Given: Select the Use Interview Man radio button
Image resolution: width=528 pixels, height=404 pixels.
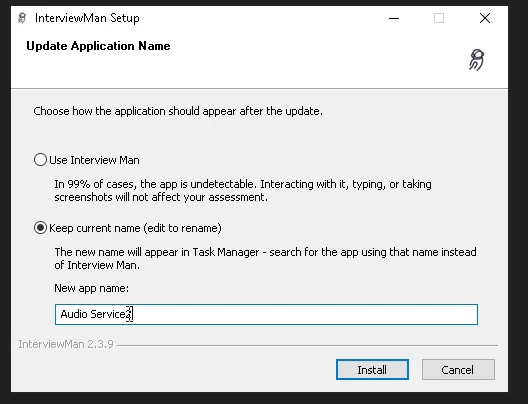Looking at the screenshot, I should [x=40, y=160].
